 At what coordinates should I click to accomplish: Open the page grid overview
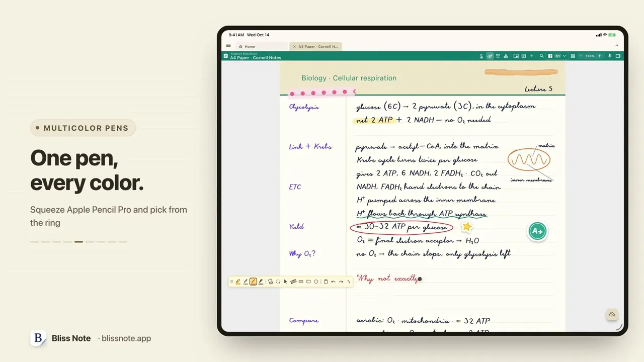[x=573, y=56]
